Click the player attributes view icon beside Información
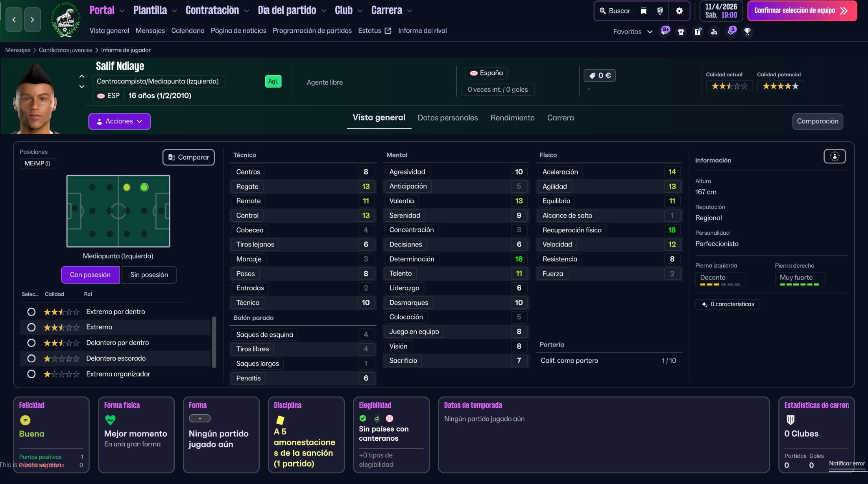868x484 pixels. (834, 156)
